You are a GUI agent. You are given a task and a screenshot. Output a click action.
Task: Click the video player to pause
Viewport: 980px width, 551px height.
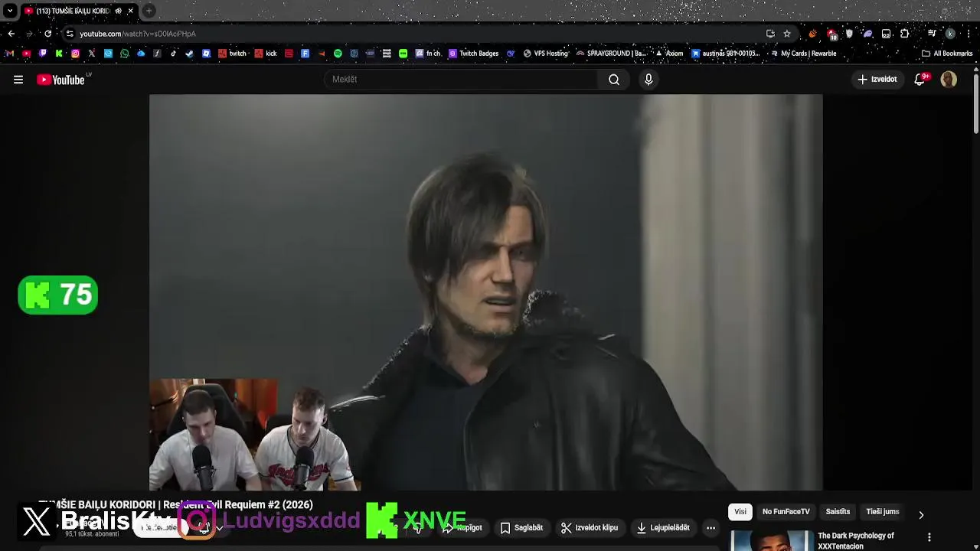485,292
